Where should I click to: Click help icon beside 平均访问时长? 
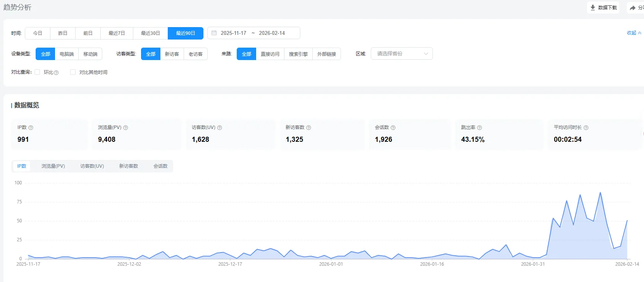tap(586, 128)
